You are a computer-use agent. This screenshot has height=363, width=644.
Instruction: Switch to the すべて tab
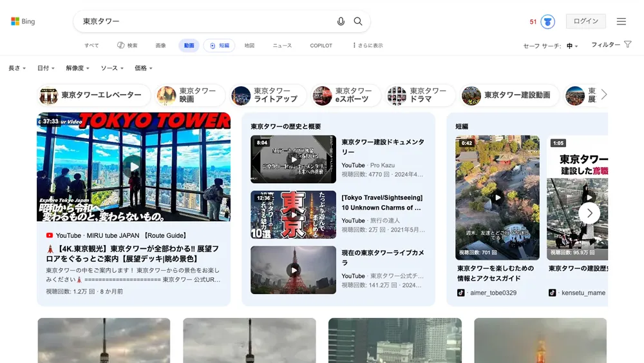[x=91, y=46]
